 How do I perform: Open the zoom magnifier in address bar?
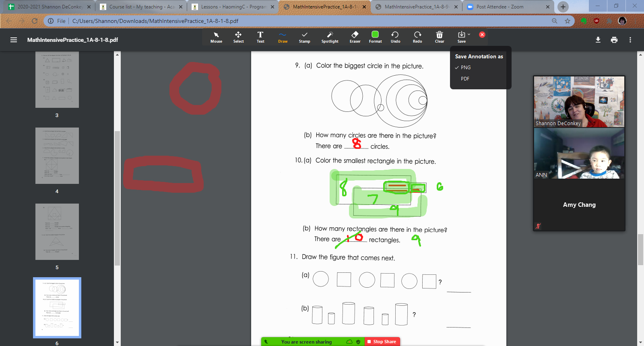pyautogui.click(x=555, y=21)
